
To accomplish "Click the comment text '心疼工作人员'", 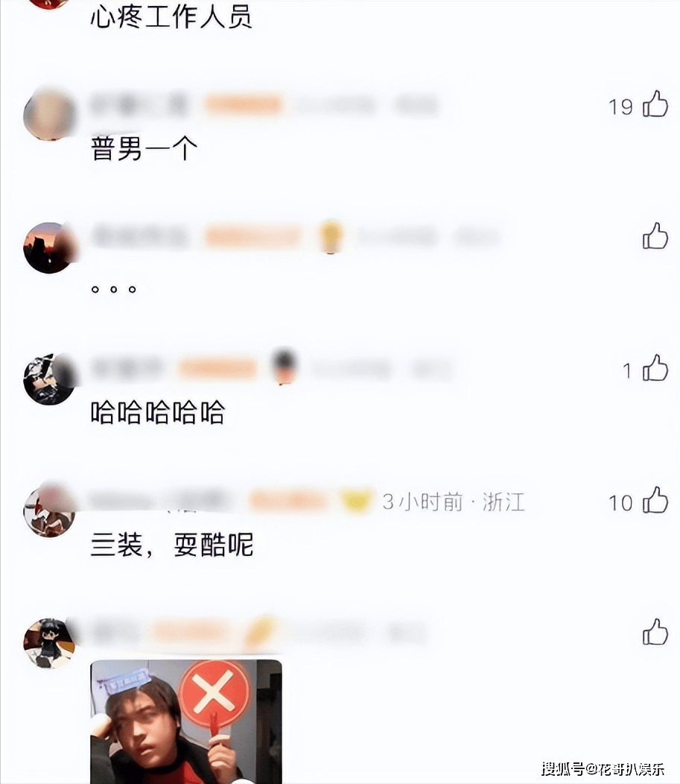I will 171,17.
